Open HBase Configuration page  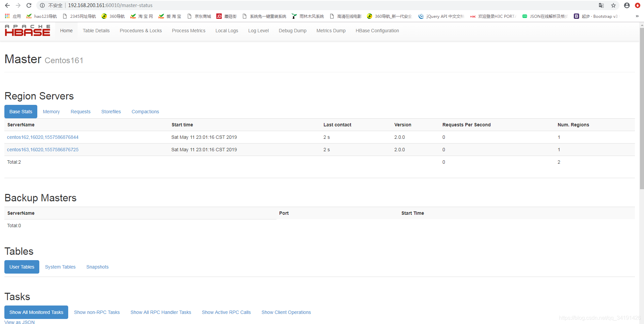(377, 31)
